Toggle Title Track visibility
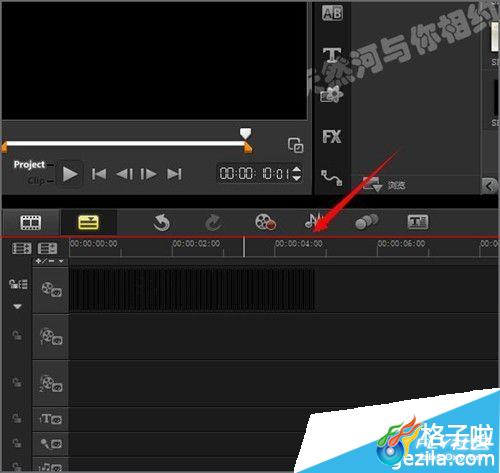Image resolution: width=500 pixels, height=473 pixels. click(x=51, y=419)
